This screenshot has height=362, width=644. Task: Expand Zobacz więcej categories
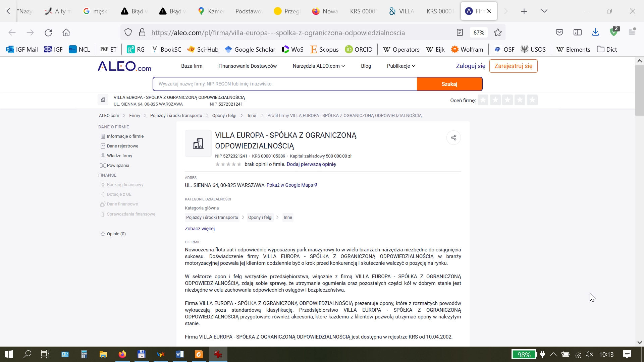coord(200,229)
